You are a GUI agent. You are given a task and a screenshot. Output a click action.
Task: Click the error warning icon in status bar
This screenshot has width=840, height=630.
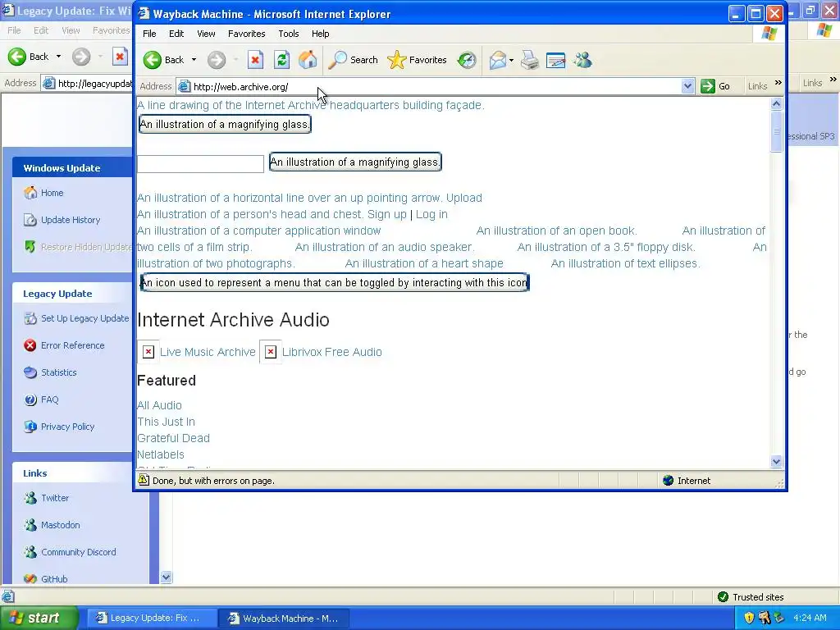pyautogui.click(x=144, y=480)
